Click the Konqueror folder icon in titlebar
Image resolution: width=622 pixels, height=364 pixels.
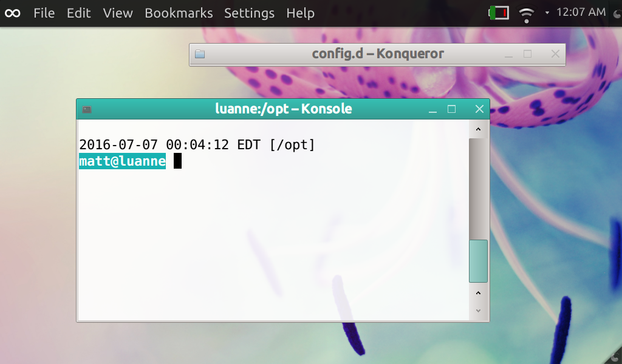(200, 54)
